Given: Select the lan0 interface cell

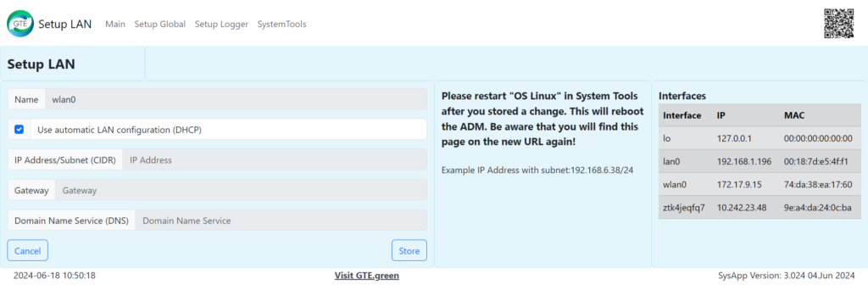Looking at the screenshot, I should [x=685, y=161].
